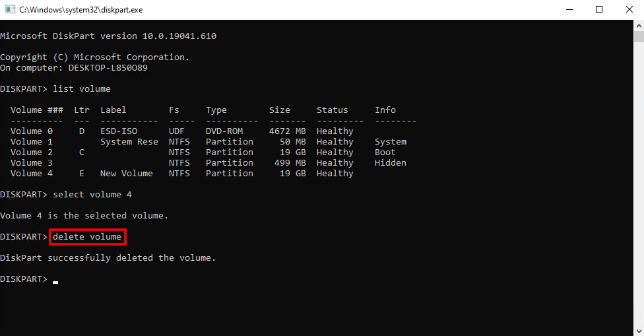
Task: Minimize the diskpart.exe window
Action: 569,9
